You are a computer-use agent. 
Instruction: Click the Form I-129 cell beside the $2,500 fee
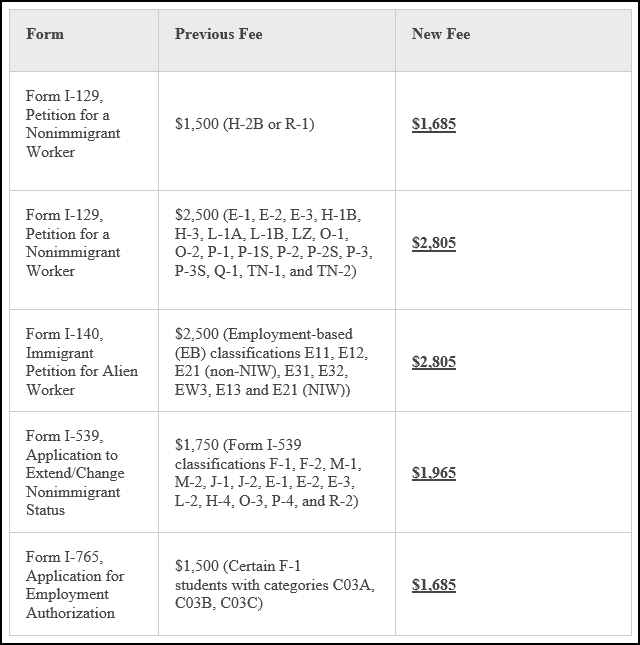(73, 243)
